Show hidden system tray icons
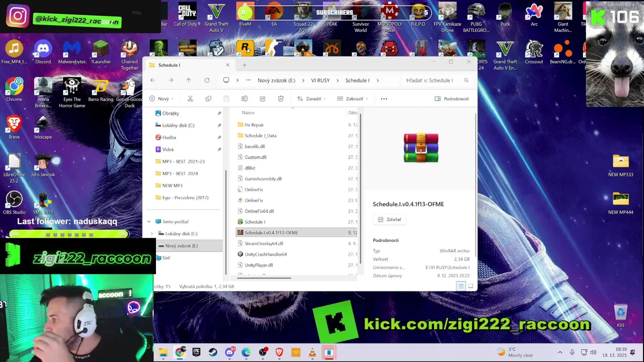 click(x=560, y=352)
